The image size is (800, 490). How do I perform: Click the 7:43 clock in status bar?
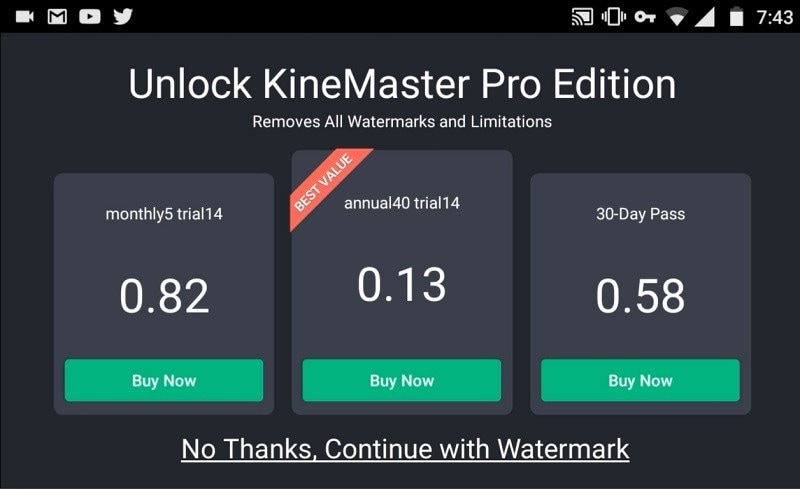774,17
